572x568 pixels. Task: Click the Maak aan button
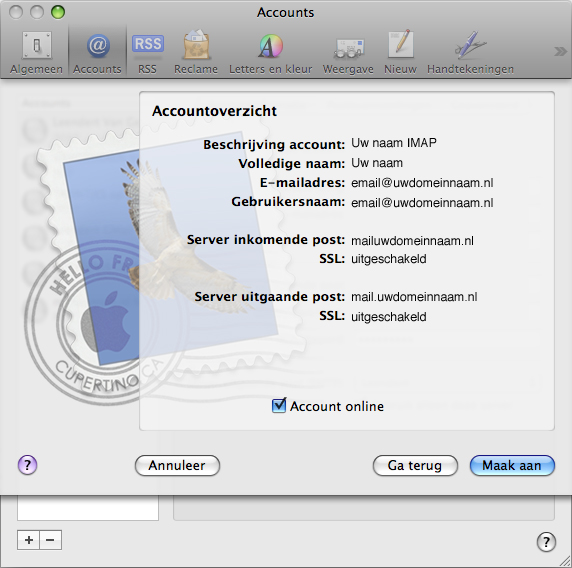[x=512, y=465]
